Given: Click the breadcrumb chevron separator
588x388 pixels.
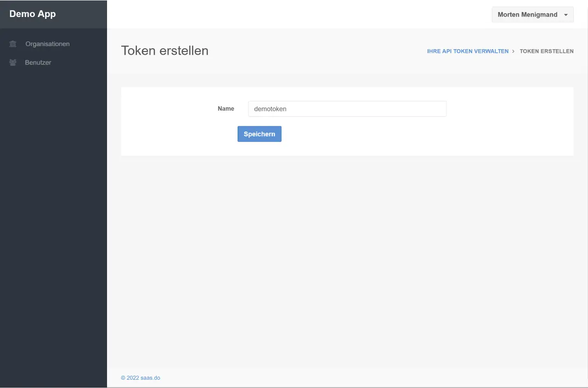Looking at the screenshot, I should [x=513, y=51].
